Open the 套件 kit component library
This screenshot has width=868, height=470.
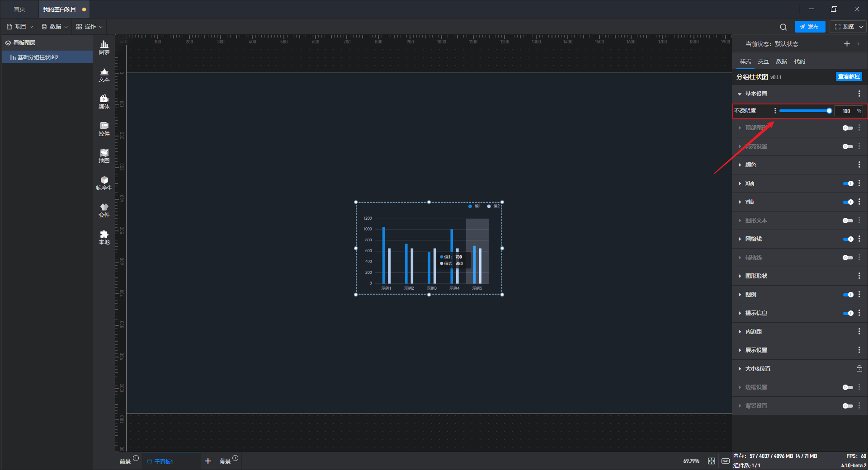point(104,210)
